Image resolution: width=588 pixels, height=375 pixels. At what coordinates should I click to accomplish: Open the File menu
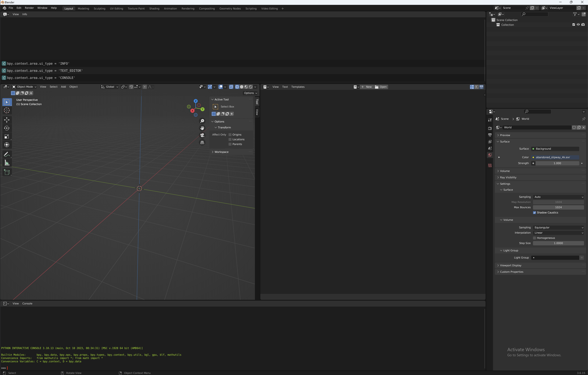tap(11, 8)
